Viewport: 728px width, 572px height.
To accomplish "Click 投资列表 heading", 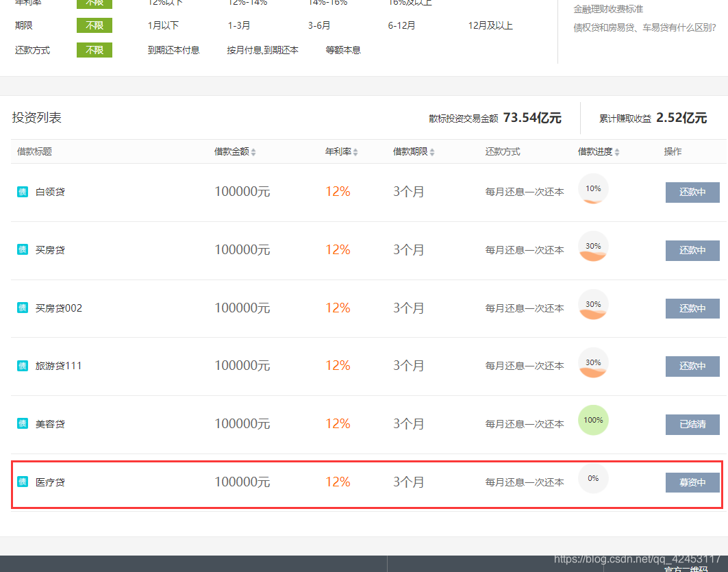I will 37,117.
